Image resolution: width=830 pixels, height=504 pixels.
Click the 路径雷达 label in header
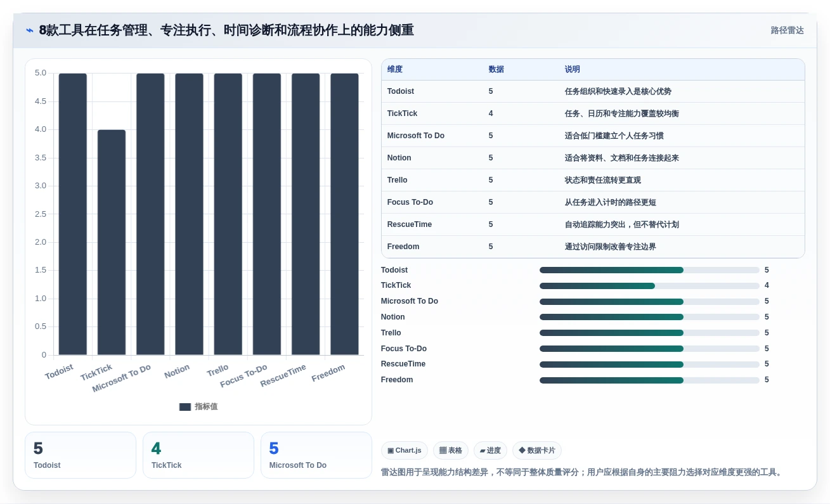[787, 30]
